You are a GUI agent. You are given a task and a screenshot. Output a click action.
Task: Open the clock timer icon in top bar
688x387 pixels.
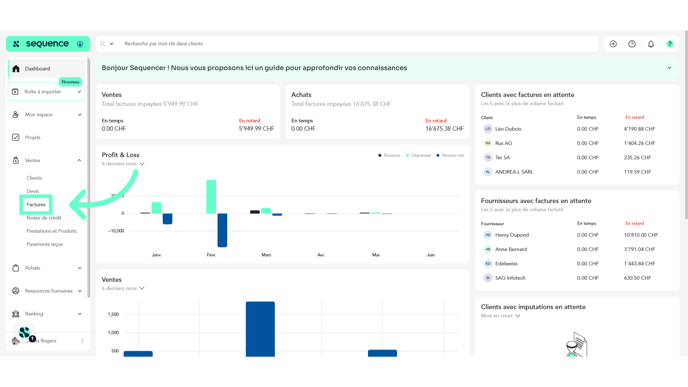click(x=632, y=44)
